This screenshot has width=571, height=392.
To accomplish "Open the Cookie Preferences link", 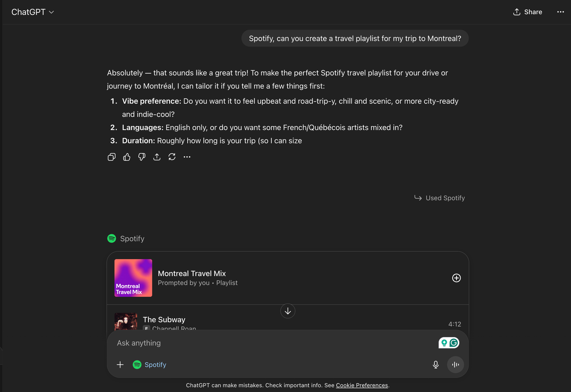I will tap(362, 385).
